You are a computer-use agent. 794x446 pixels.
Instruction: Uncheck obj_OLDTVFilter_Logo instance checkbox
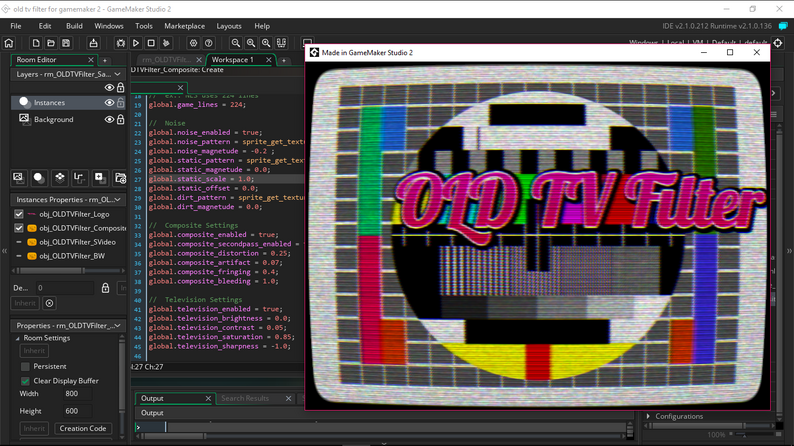coord(19,214)
